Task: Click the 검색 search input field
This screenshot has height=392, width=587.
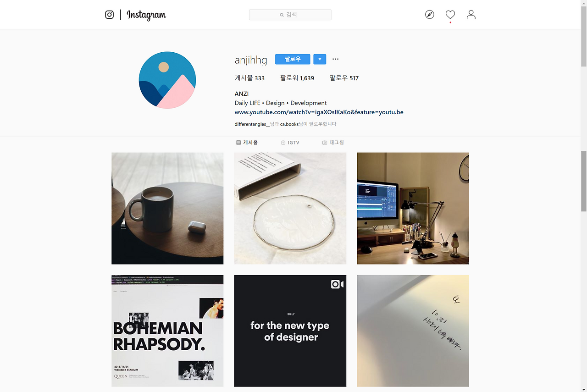Action: pyautogui.click(x=290, y=15)
